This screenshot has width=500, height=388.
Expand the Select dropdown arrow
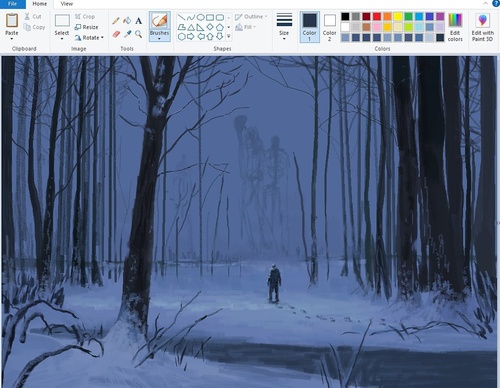coord(62,39)
